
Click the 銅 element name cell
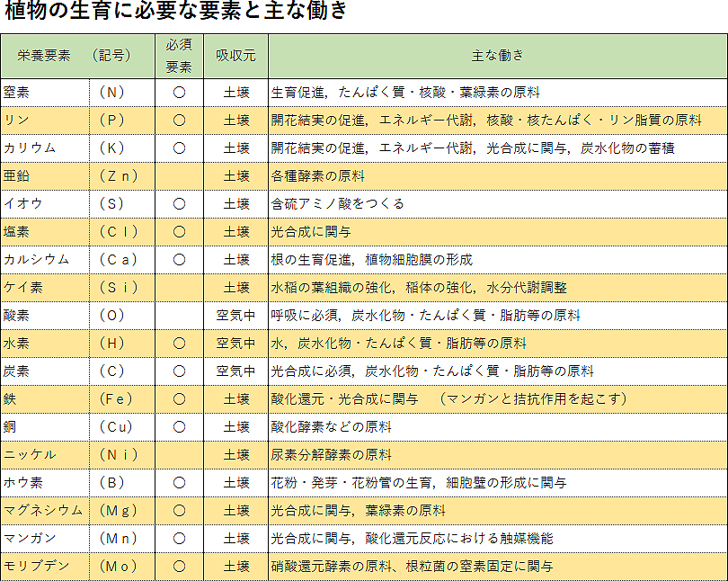point(45,427)
